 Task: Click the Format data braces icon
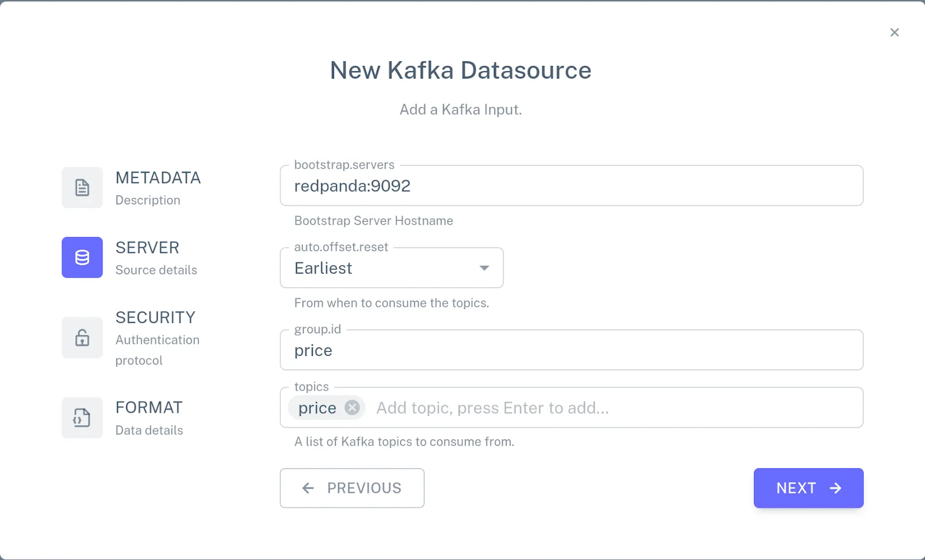click(x=82, y=418)
